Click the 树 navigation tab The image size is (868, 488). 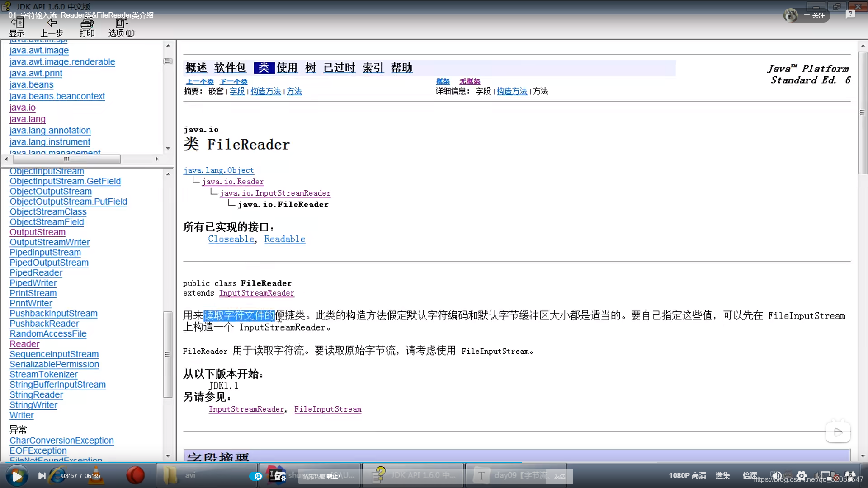[x=310, y=68]
